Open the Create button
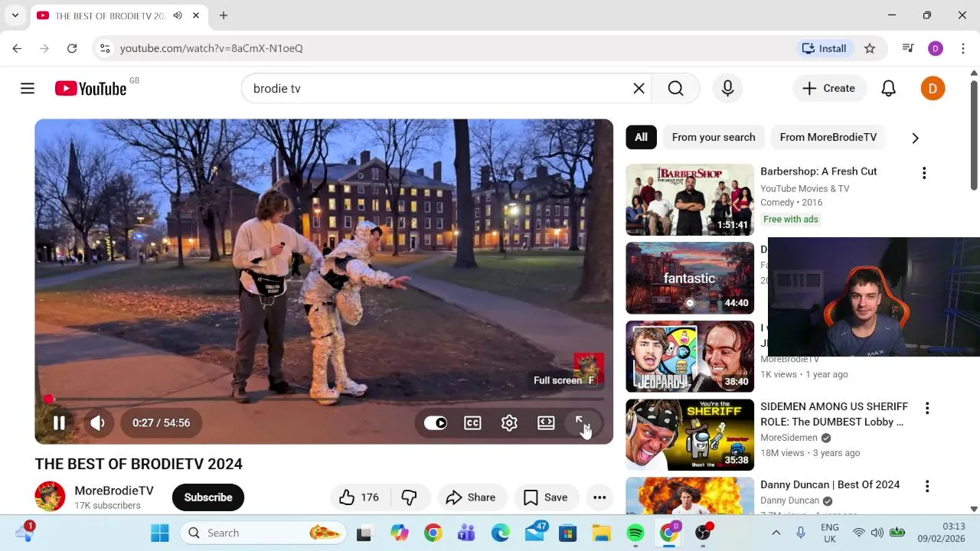The image size is (980, 551). (829, 89)
